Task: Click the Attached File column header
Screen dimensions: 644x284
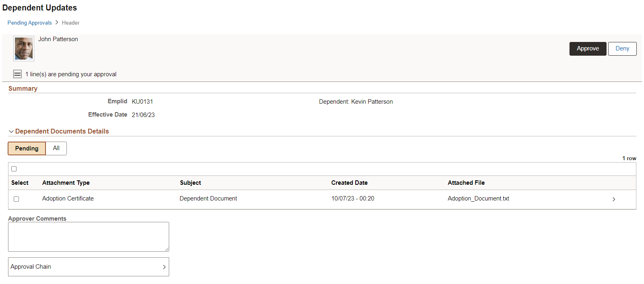Action: [466, 183]
